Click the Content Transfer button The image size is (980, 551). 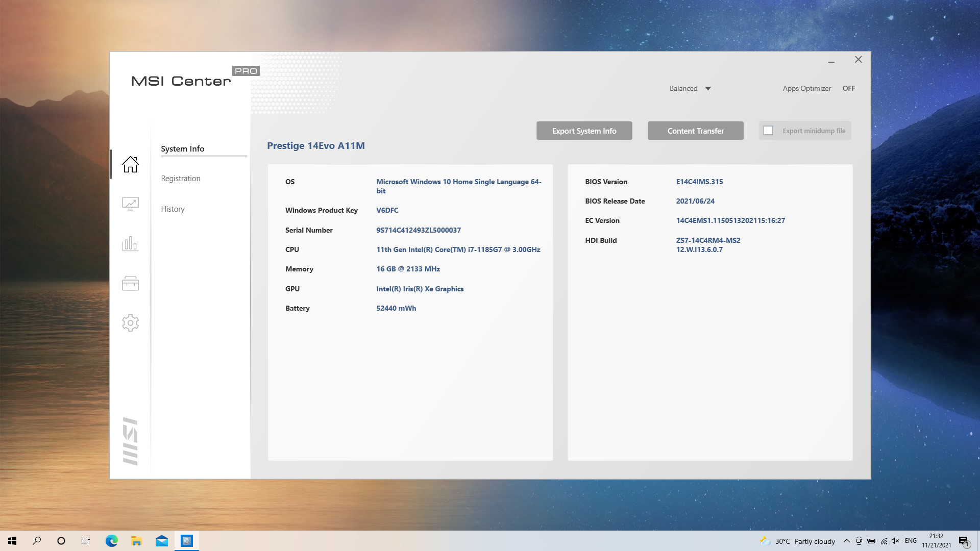coord(695,131)
